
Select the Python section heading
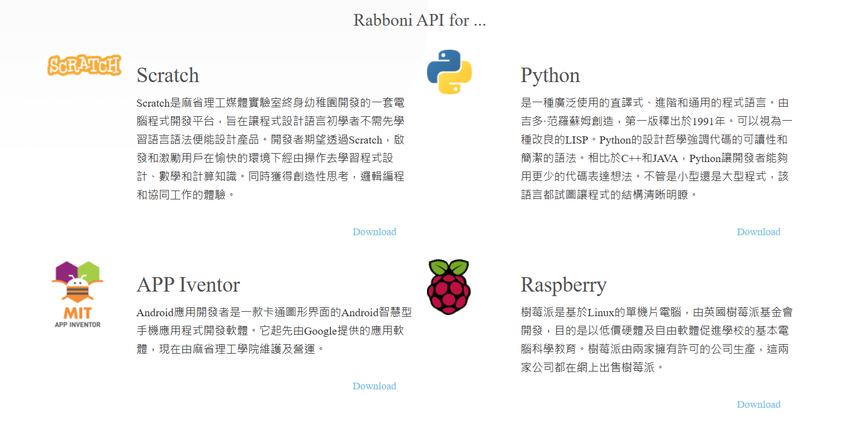[550, 75]
